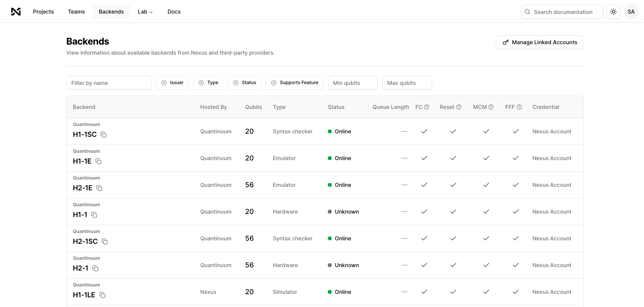Click the Status column header
The width and height of the screenshot is (644, 307).
pos(336,107)
